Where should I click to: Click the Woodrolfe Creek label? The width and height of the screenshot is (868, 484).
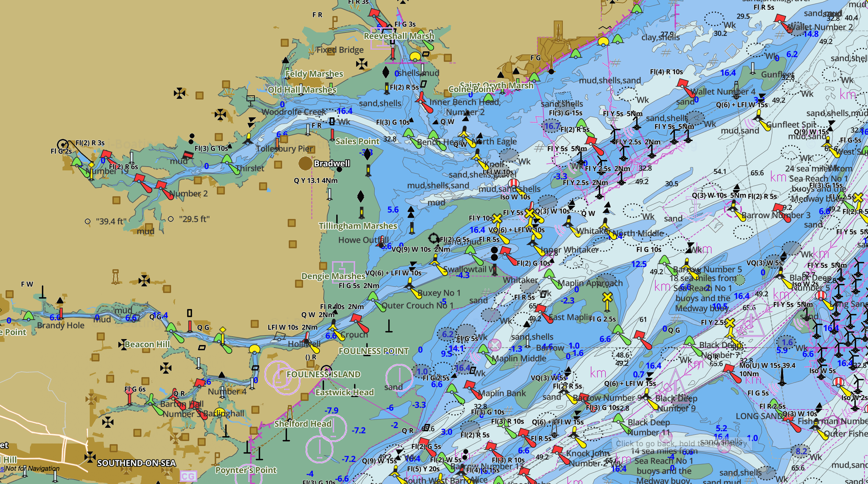point(294,112)
